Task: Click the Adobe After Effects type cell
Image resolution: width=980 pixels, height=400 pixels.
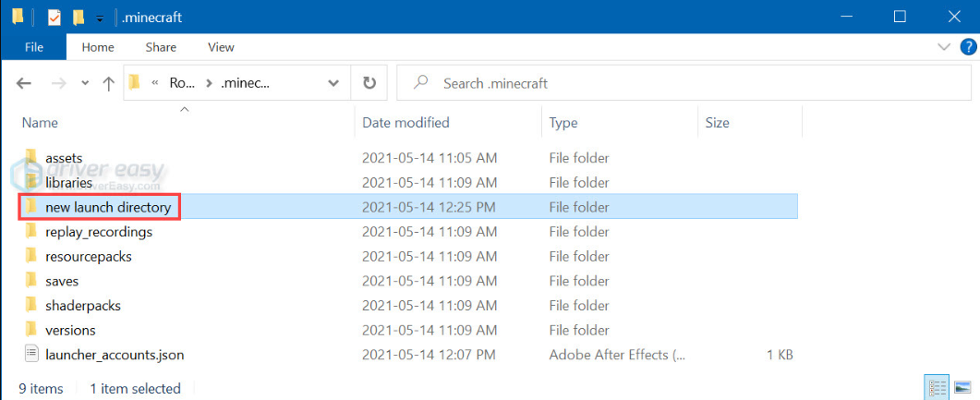Action: pyautogui.click(x=617, y=355)
